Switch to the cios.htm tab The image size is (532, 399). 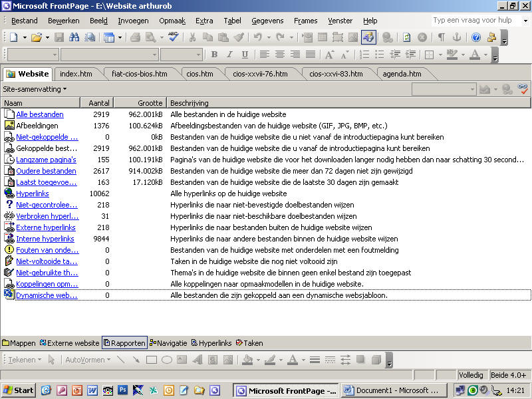(x=199, y=74)
